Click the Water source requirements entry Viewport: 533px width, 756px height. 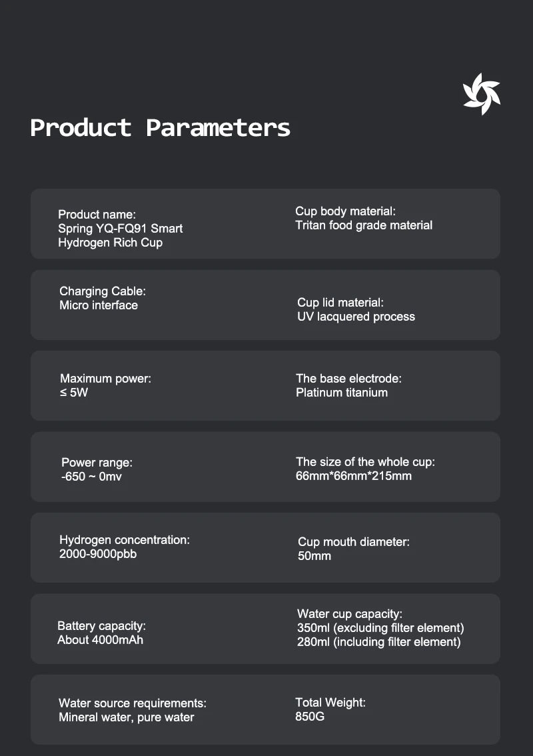(x=132, y=710)
